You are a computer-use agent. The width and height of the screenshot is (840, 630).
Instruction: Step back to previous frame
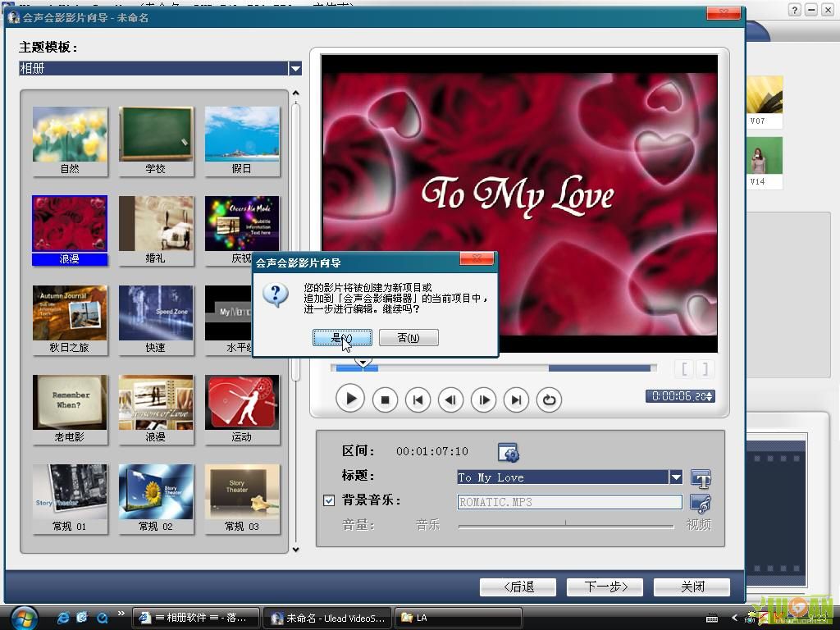pos(450,399)
